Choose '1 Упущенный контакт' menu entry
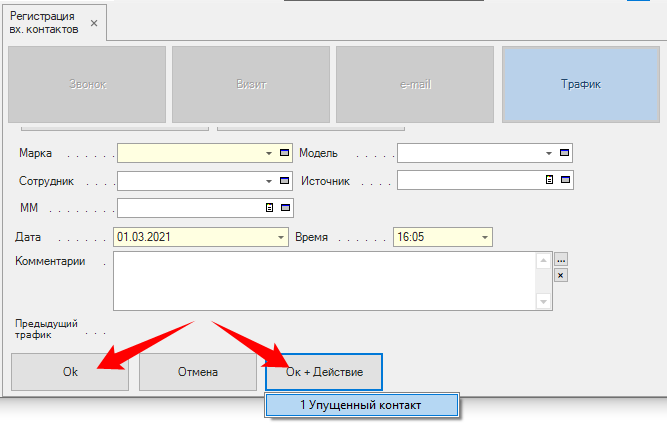This screenshot has height=424, width=667. (361, 405)
